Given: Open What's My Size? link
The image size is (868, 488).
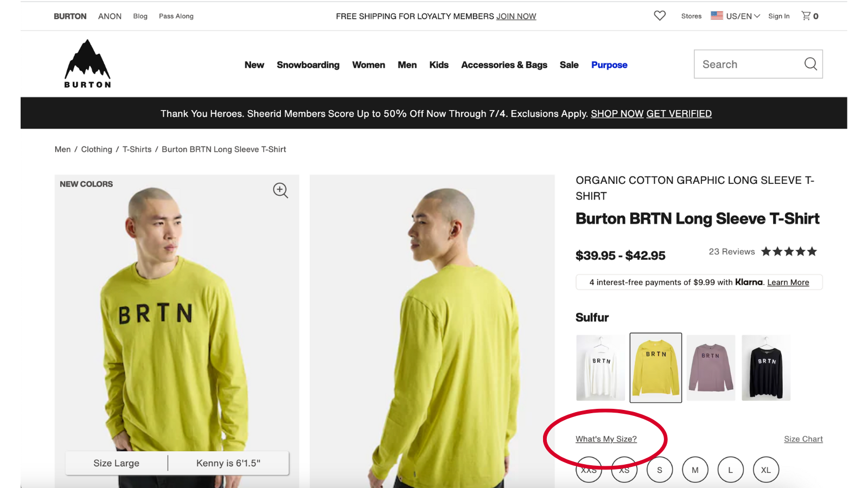Looking at the screenshot, I should click(x=606, y=439).
